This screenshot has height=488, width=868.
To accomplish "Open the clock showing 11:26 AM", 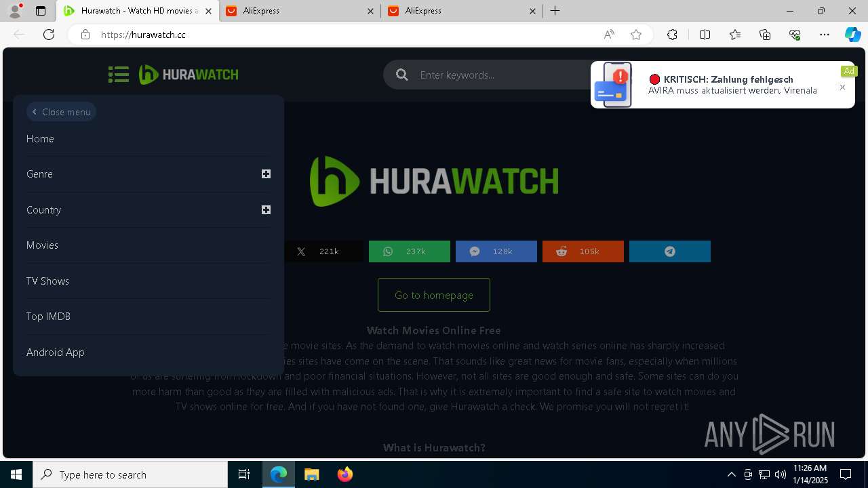I will pos(810,474).
